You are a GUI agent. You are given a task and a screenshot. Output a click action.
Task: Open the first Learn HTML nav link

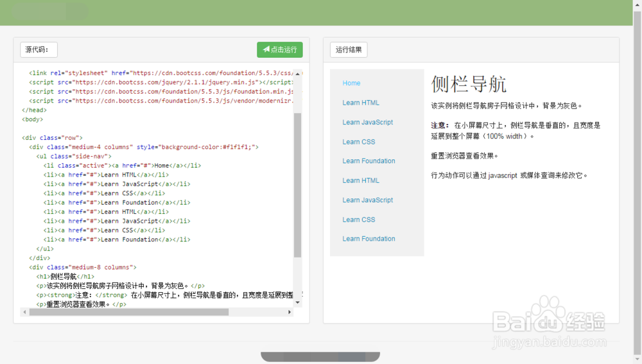pyautogui.click(x=361, y=103)
